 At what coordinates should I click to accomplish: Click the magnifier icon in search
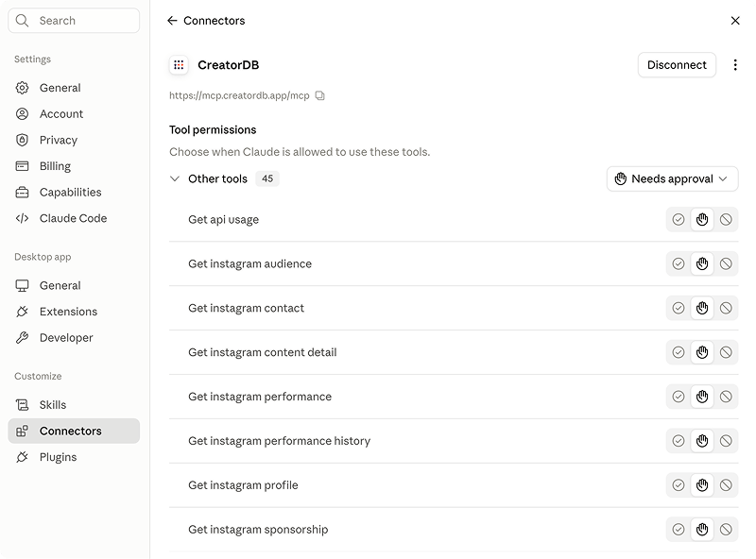click(x=22, y=20)
